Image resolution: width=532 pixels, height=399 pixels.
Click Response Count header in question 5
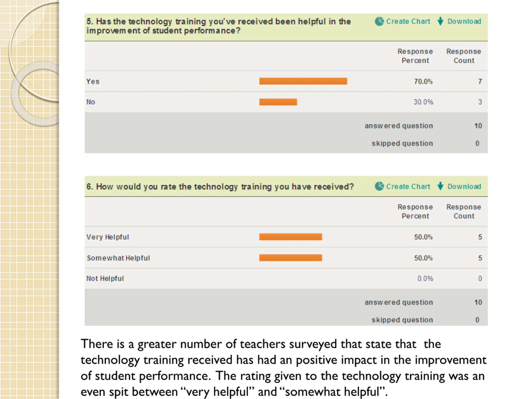(x=464, y=56)
